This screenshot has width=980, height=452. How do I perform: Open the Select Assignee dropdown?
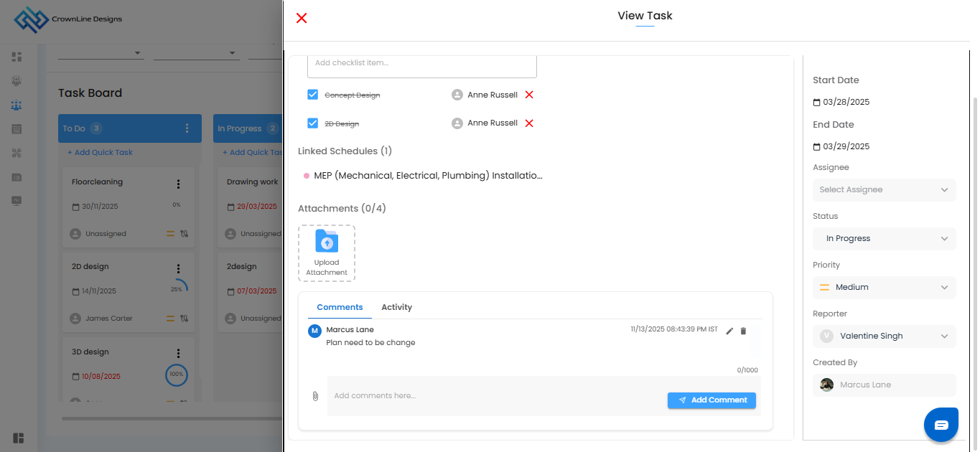[884, 190]
